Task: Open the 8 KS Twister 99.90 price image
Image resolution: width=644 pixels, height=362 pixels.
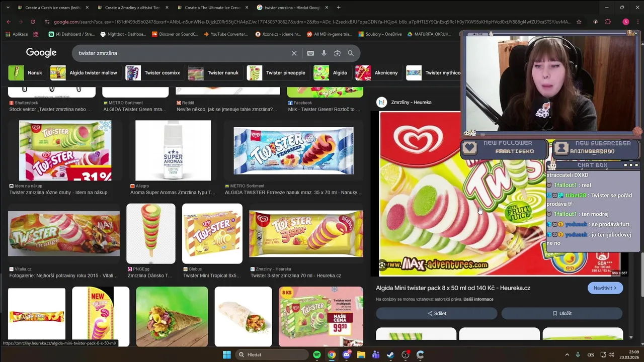Action: click(321, 317)
